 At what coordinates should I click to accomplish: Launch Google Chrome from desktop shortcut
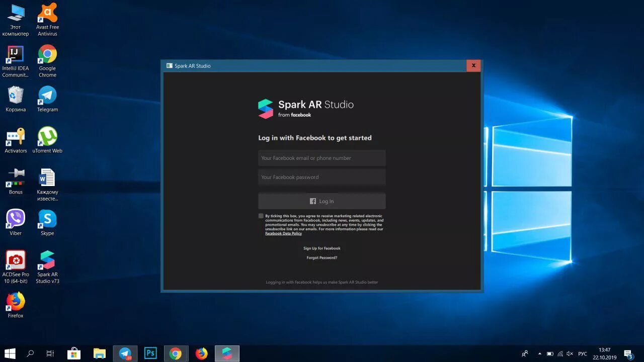click(x=47, y=61)
